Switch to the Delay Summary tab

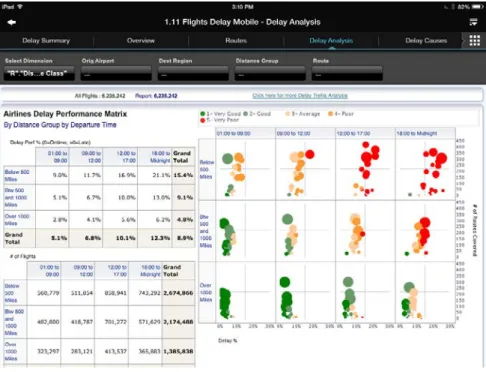coord(46,41)
